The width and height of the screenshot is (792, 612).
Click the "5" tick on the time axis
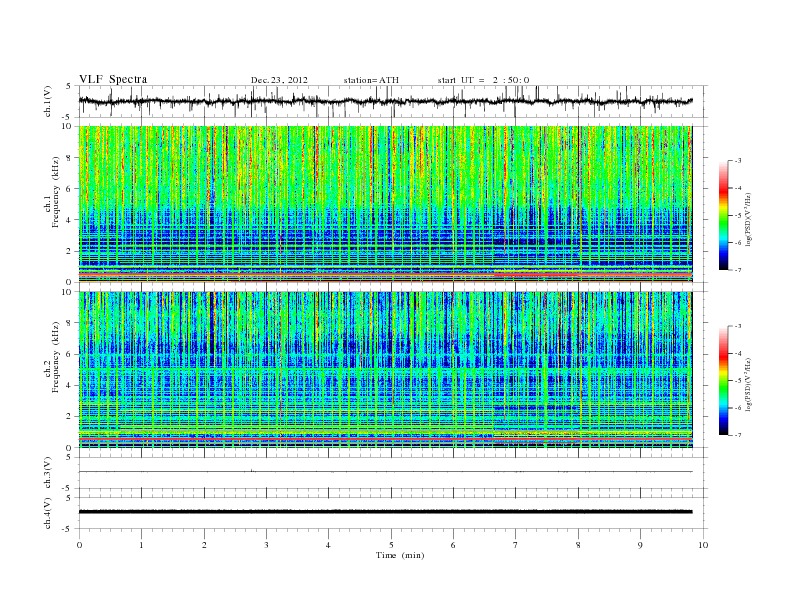coord(391,545)
